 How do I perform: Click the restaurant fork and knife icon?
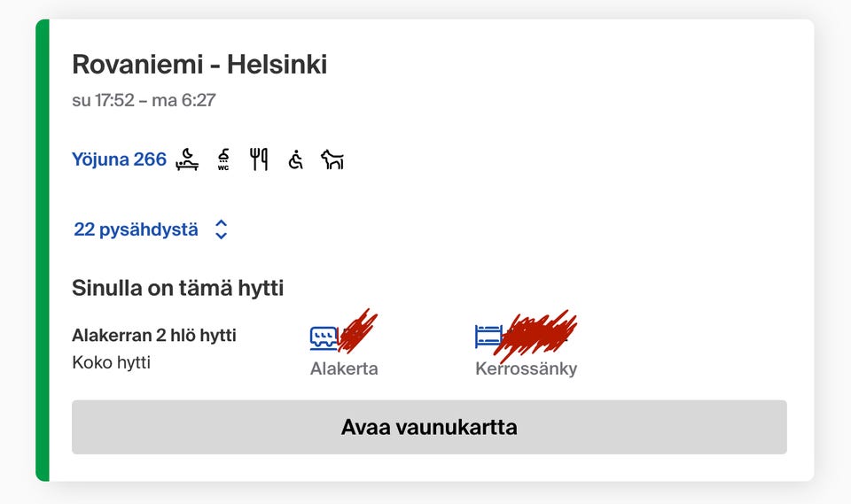pyautogui.click(x=259, y=159)
